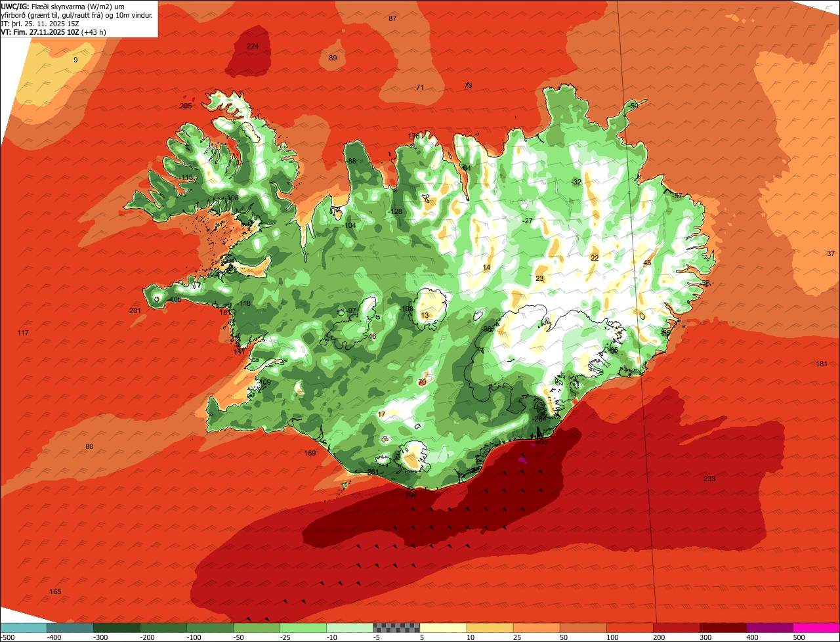The width and height of the screenshot is (840, 642).
Task: Select the map value -128
Action: pos(394,211)
